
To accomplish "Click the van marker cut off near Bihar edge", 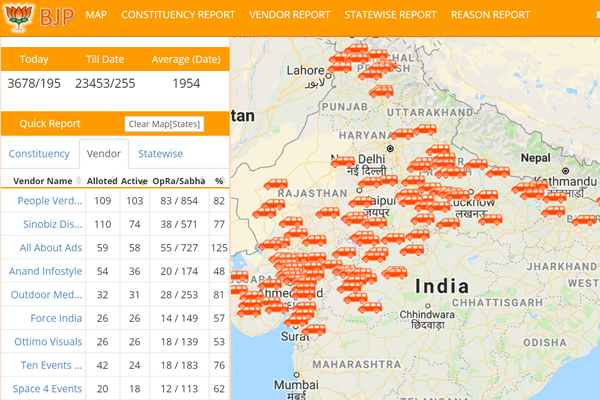I will pos(584,220).
